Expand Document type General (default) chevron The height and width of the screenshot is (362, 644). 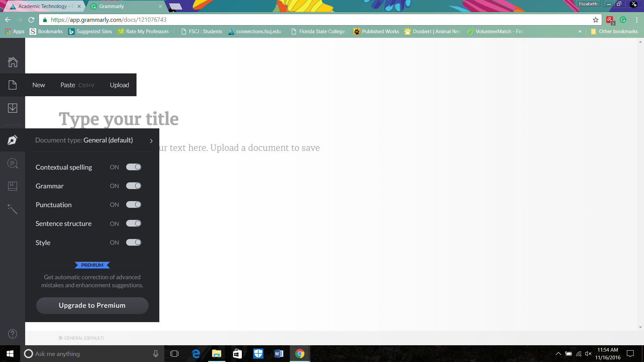(x=151, y=141)
